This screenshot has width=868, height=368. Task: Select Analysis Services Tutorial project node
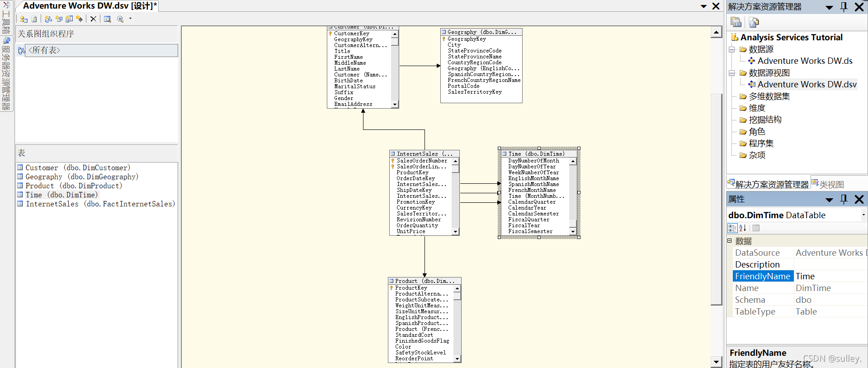(791, 38)
